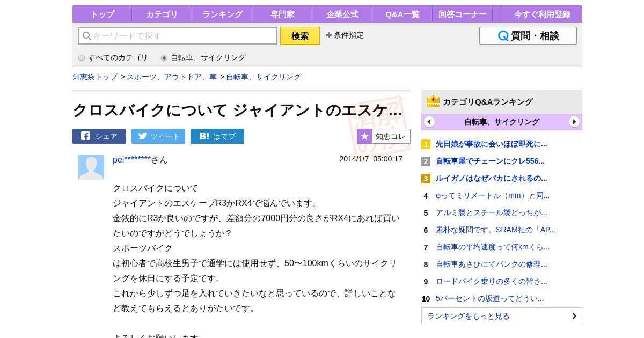Open the 回答コーナー navigation tab
This screenshot has width=644, height=338.
pyautogui.click(x=463, y=14)
